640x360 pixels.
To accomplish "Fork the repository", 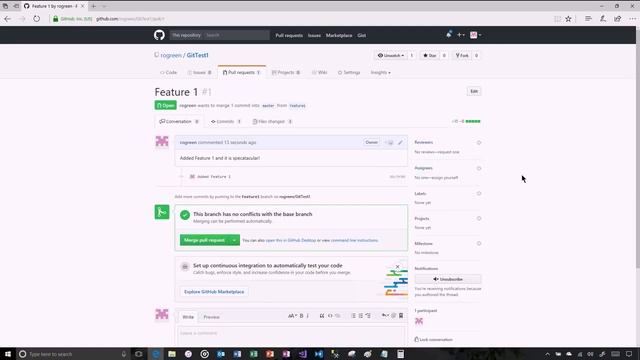I will click(462, 56).
